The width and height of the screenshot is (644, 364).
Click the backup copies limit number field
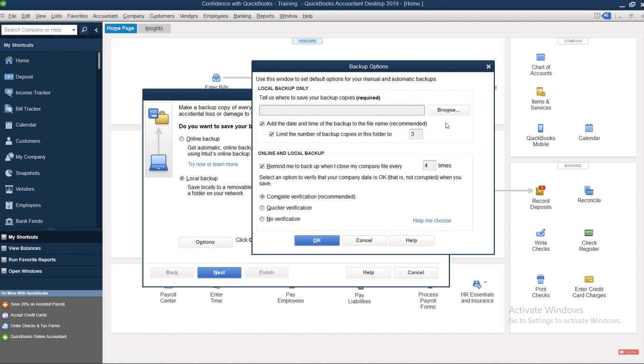point(416,134)
